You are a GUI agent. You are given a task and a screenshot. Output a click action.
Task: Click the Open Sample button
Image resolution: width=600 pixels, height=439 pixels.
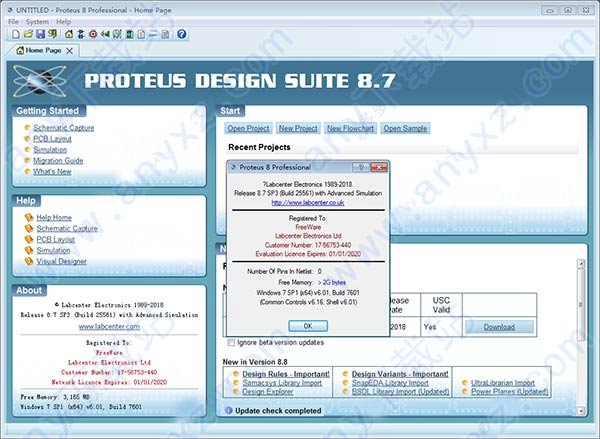click(x=405, y=128)
